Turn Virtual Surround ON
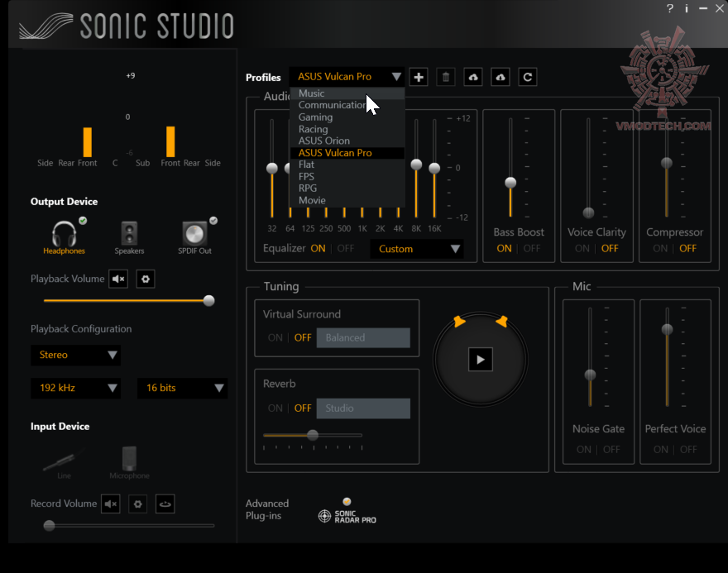The height and width of the screenshot is (573, 728). [x=275, y=338]
